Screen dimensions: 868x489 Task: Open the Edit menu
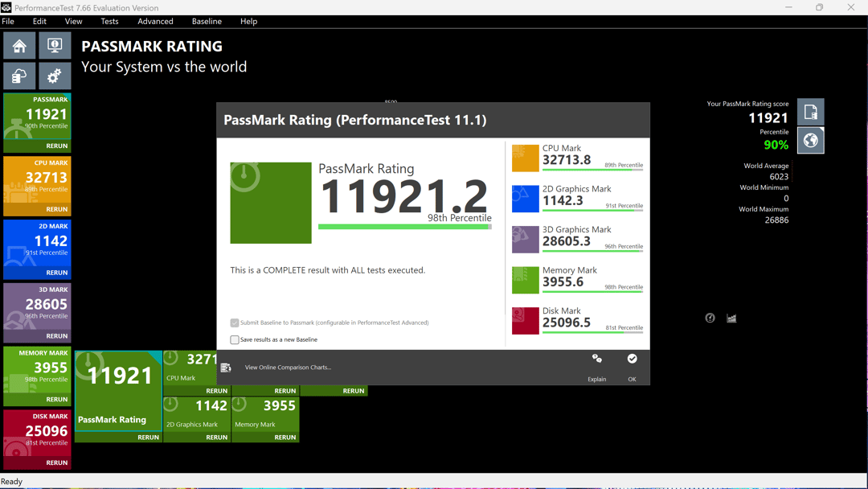(x=40, y=21)
